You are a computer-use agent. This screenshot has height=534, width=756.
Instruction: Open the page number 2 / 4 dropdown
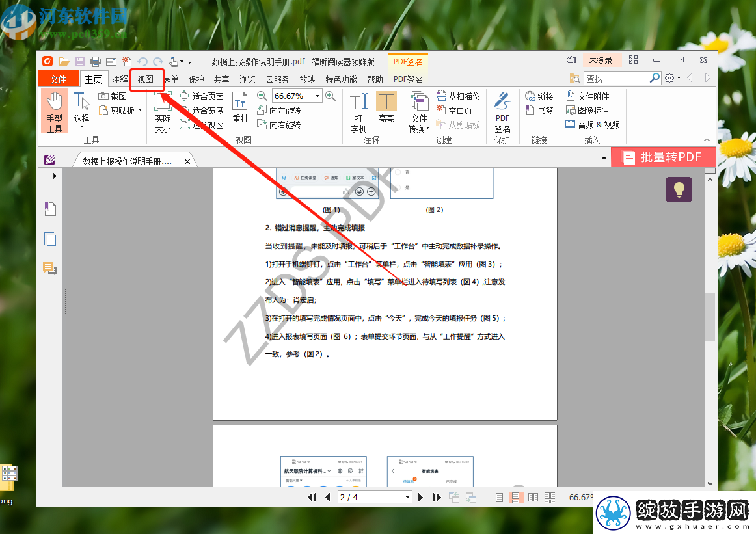pos(407,498)
